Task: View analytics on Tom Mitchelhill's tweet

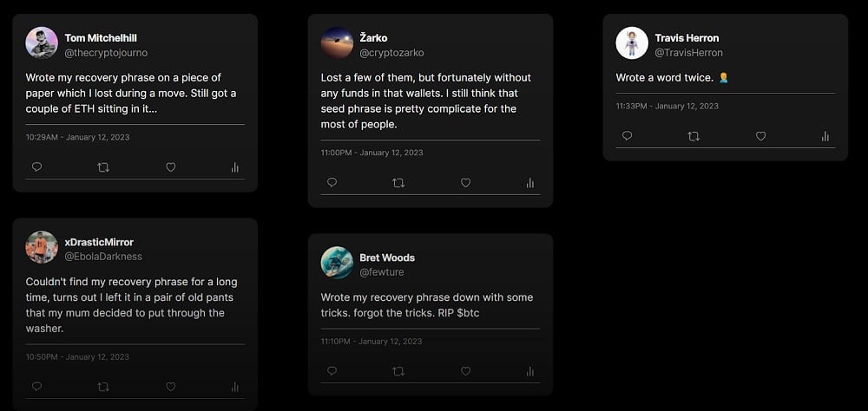Action: pyautogui.click(x=234, y=167)
